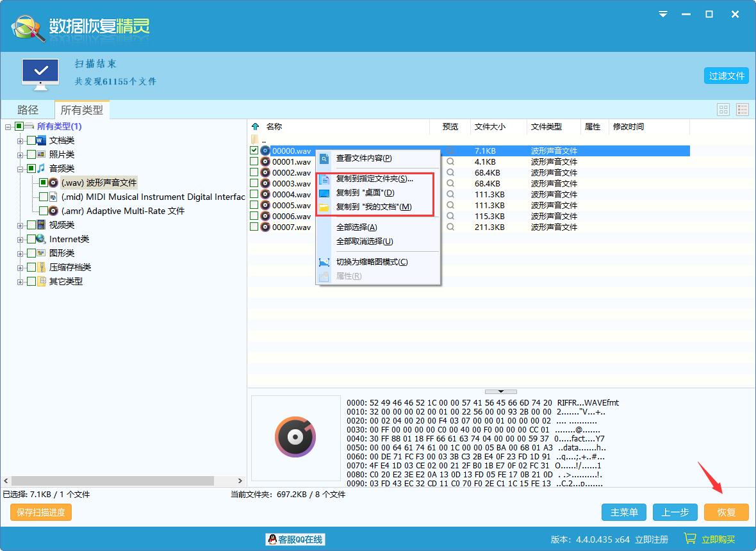The height and width of the screenshot is (551, 756).
Task: Expand the 照片类 tree node
Action: point(21,155)
